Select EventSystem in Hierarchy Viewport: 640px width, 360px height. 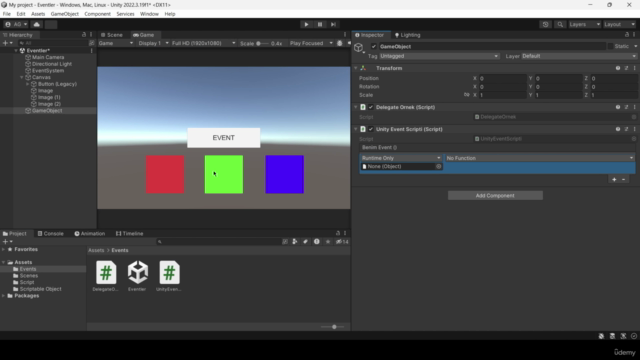(48, 71)
